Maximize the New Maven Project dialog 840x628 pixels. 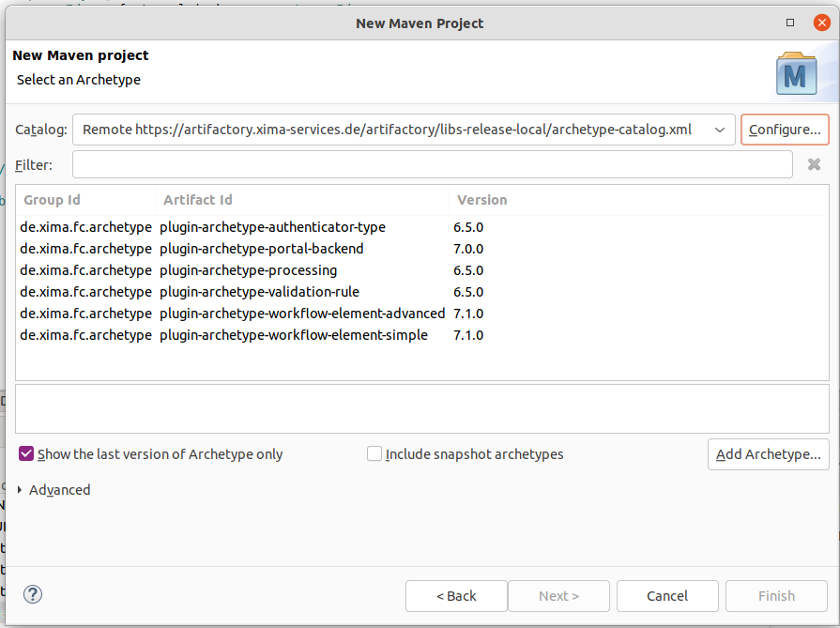click(789, 23)
